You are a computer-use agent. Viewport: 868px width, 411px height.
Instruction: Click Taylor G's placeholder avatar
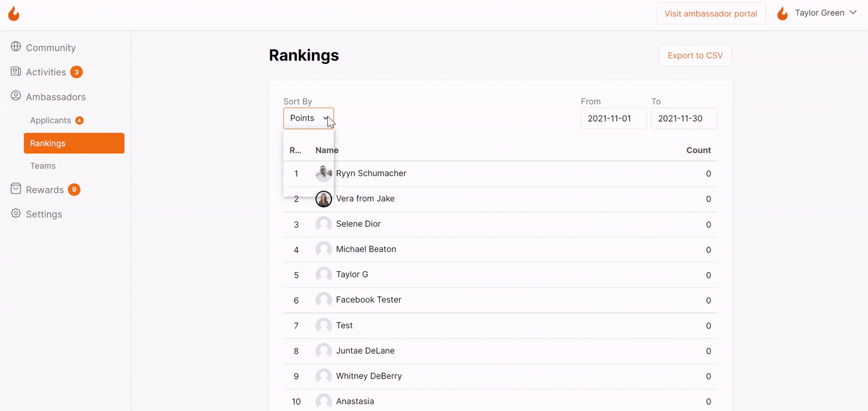tap(323, 275)
